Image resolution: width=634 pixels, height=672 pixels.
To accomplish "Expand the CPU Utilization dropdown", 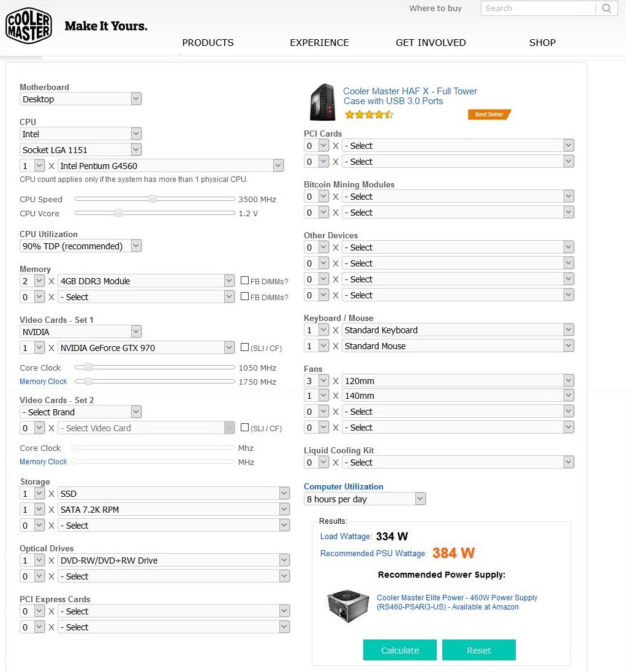I will tap(81, 246).
